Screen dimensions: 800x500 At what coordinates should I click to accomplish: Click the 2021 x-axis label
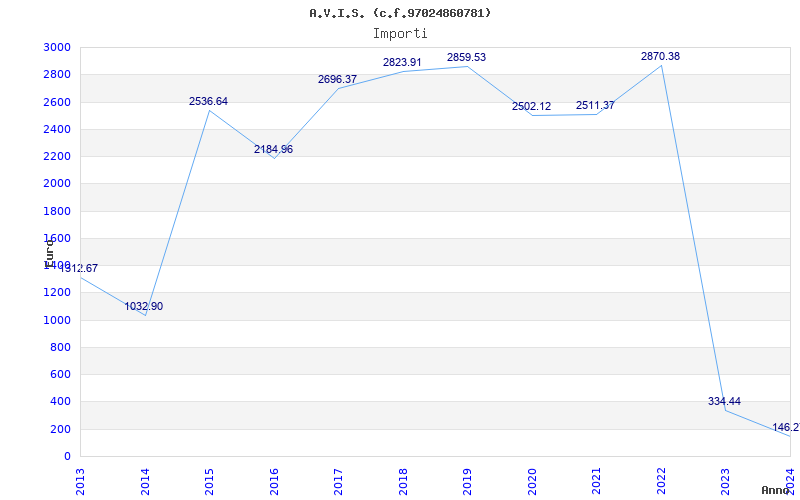coord(596,481)
